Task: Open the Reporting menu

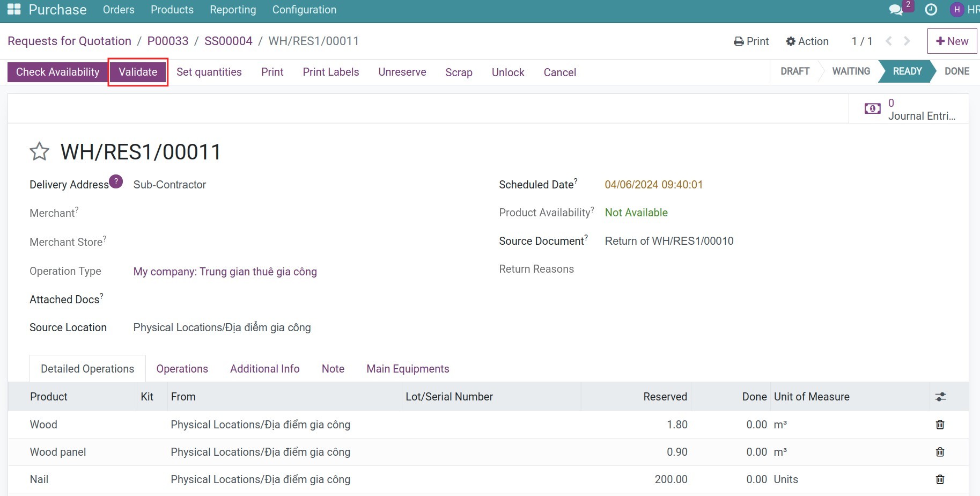Action: coord(233,10)
